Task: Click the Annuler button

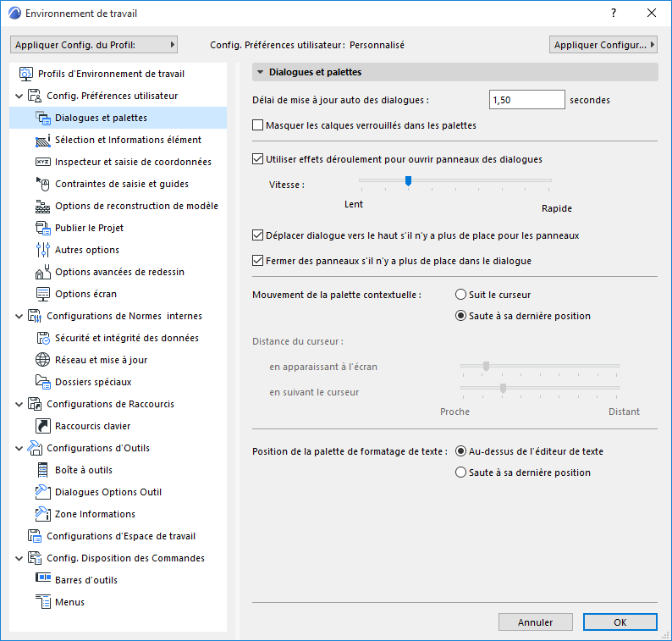Action: [x=535, y=622]
